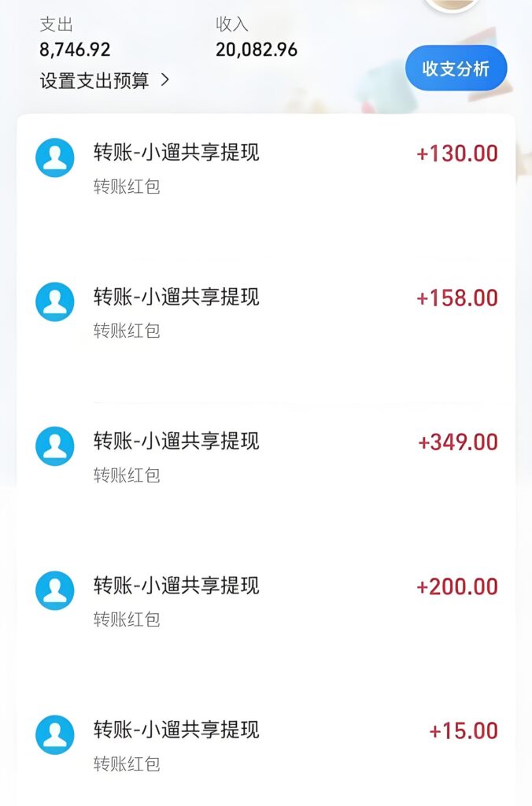The image size is (532, 806).
Task: Click the avatar icon beside the +15.00 transfer
Action: [55, 735]
